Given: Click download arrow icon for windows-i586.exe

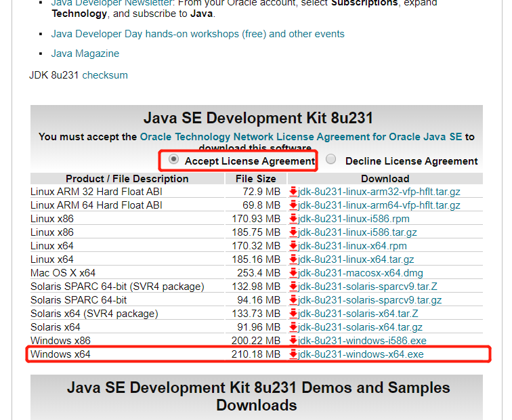Looking at the screenshot, I should [x=293, y=341].
